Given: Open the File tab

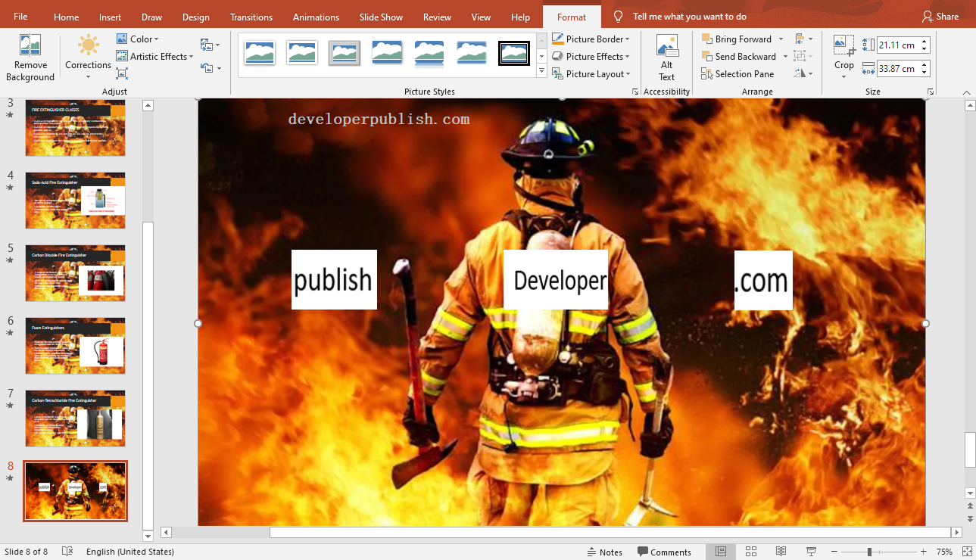Looking at the screenshot, I should pyautogui.click(x=20, y=17).
